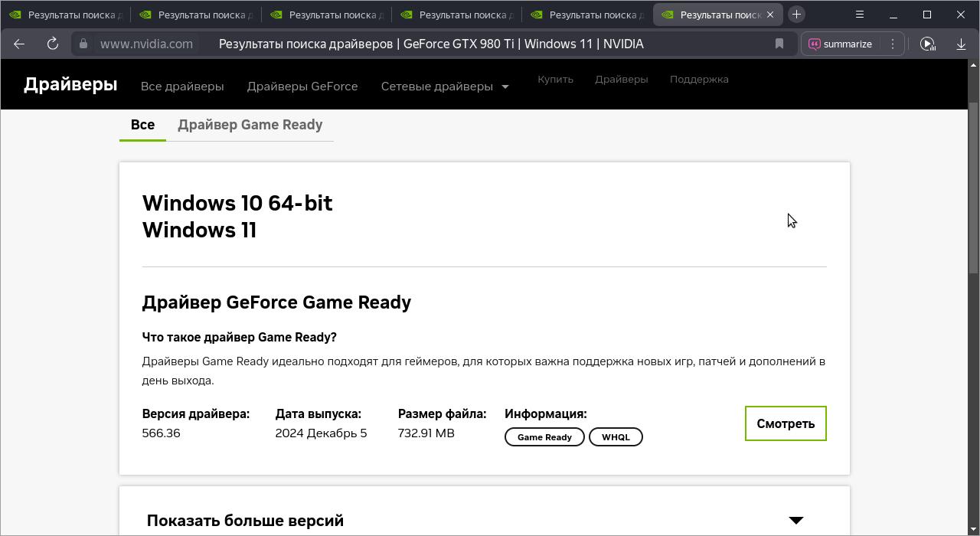Screen dimensions: 980x536
Task: Switch to the Драйвер Game Ready tab
Action: 250,125
